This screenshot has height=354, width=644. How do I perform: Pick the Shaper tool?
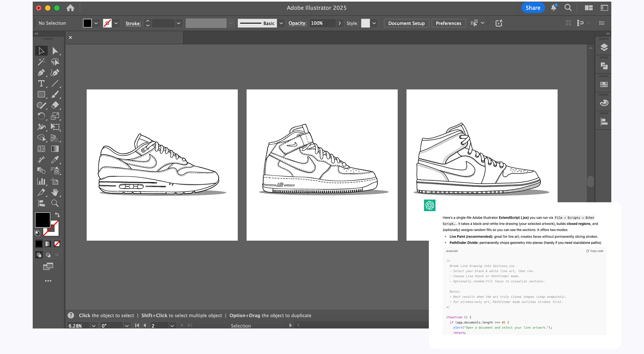click(x=41, y=105)
